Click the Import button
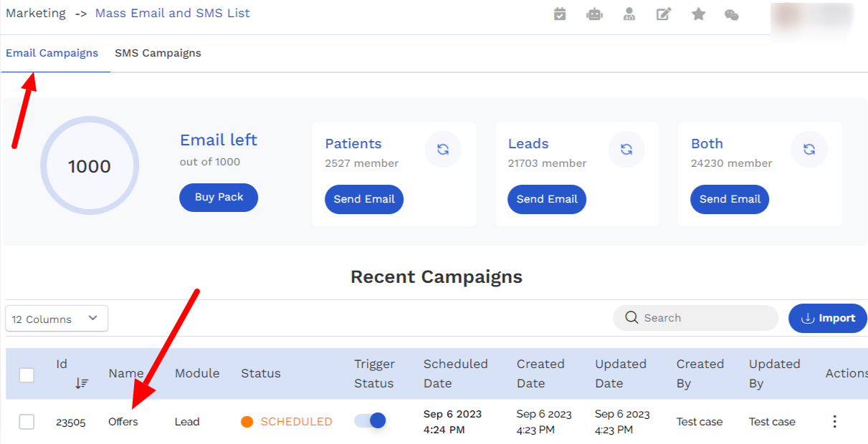Screen dimensions: 868x444 tap(827, 318)
